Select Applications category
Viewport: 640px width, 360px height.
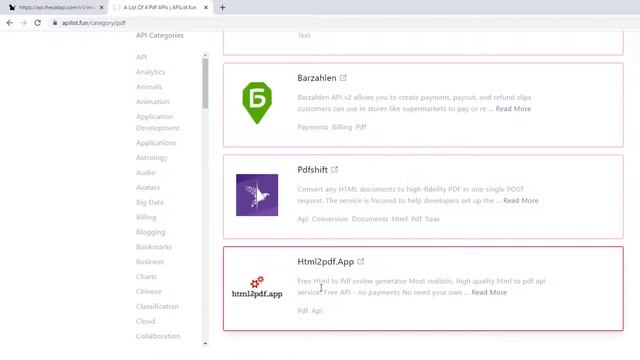(x=156, y=143)
